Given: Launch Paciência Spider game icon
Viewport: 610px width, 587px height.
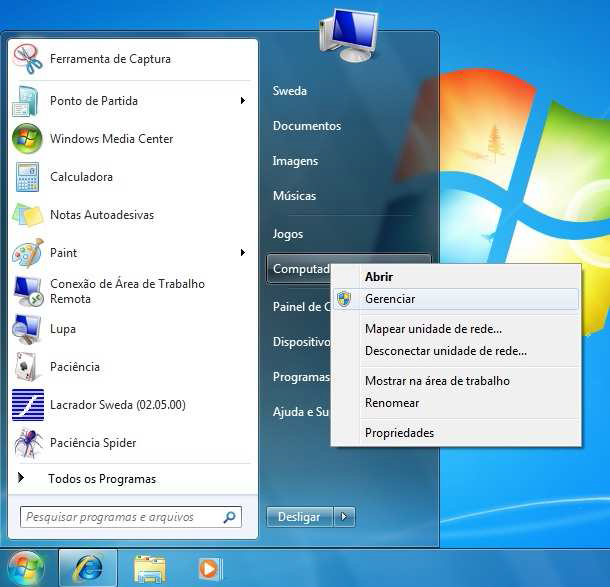Looking at the screenshot, I should pos(27,443).
